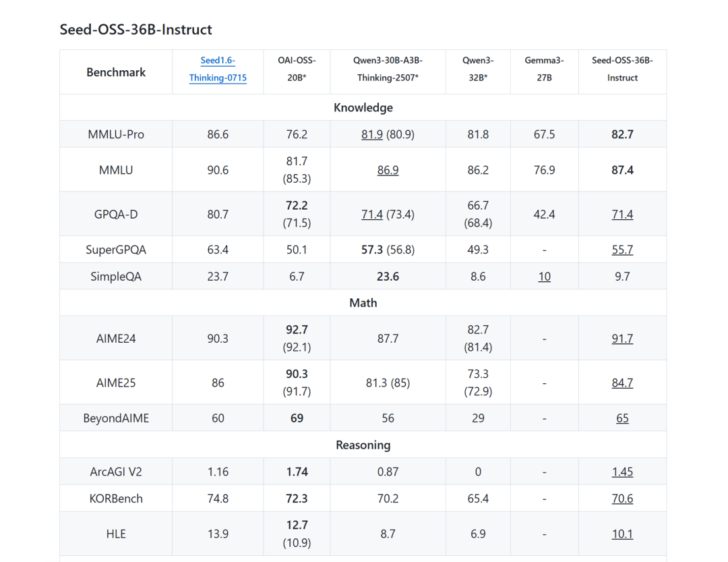Click the Qwen3-32B* column header
Screen dimensions: 728x562
478,69
